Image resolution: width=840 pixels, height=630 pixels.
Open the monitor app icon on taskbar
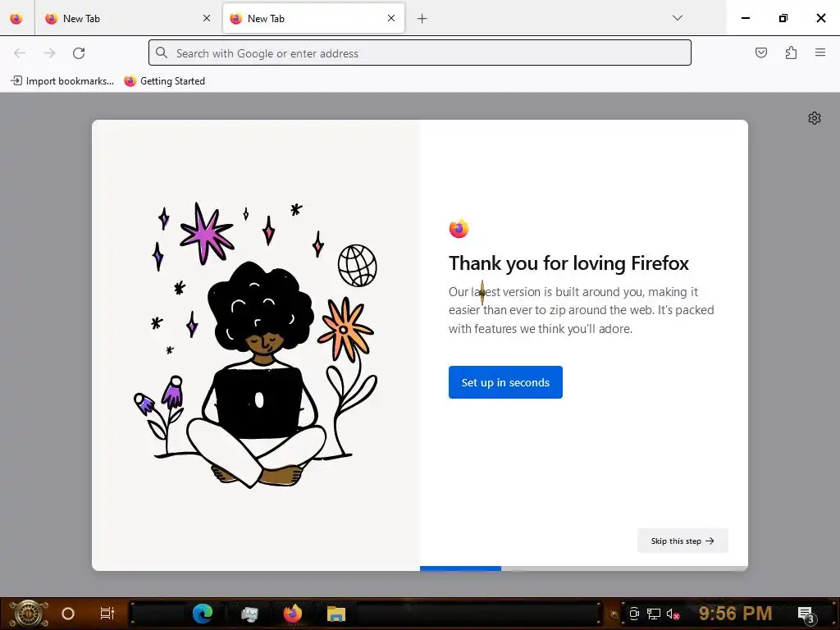click(x=249, y=614)
